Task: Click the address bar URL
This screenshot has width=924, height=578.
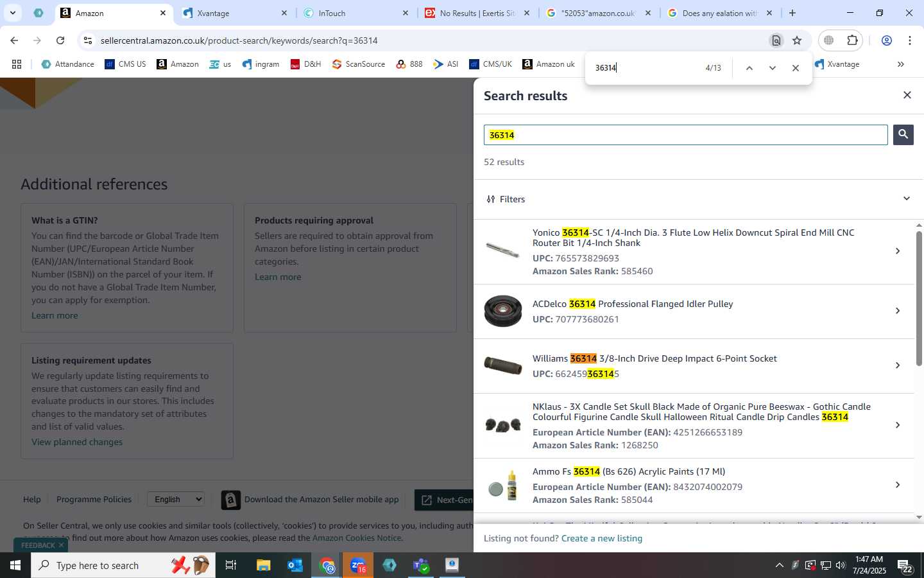Action: (239, 40)
